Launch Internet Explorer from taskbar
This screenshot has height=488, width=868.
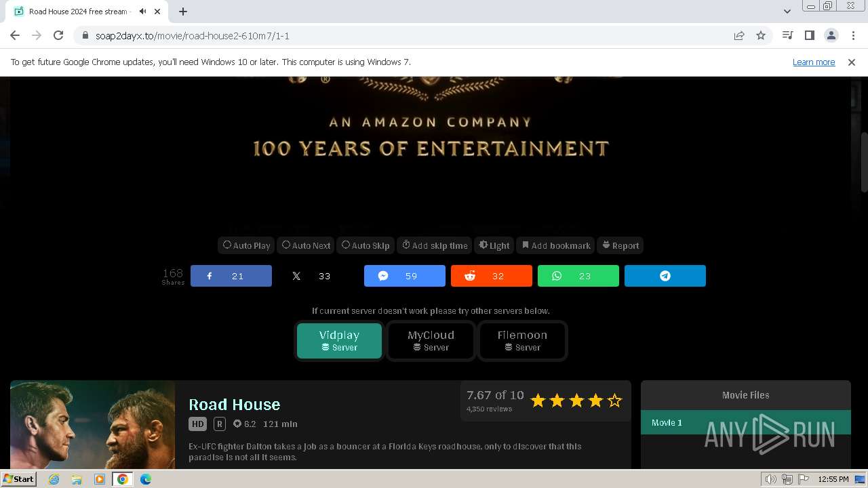54,479
